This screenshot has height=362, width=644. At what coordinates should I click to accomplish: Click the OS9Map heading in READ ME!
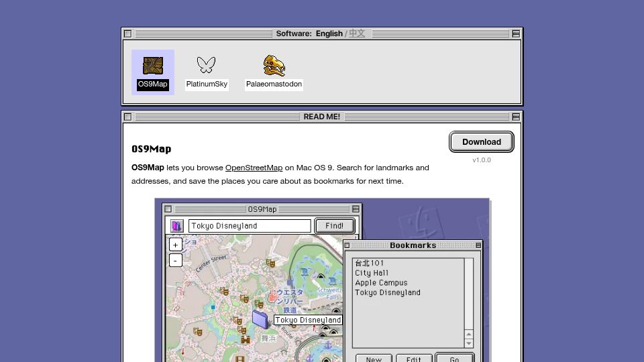point(151,149)
